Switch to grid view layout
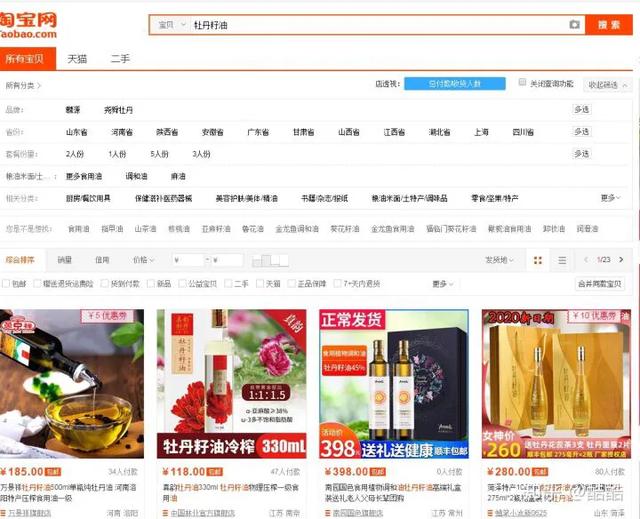640x519 pixels. (538, 260)
